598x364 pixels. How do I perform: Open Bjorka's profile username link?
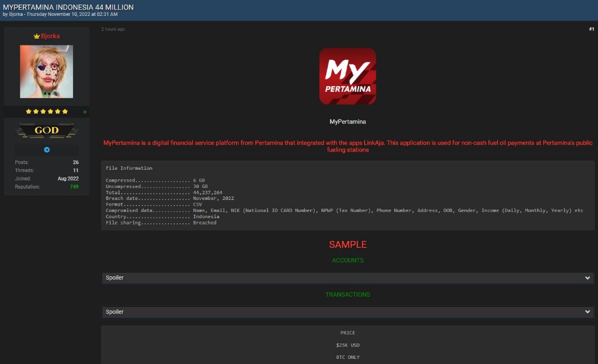point(50,36)
